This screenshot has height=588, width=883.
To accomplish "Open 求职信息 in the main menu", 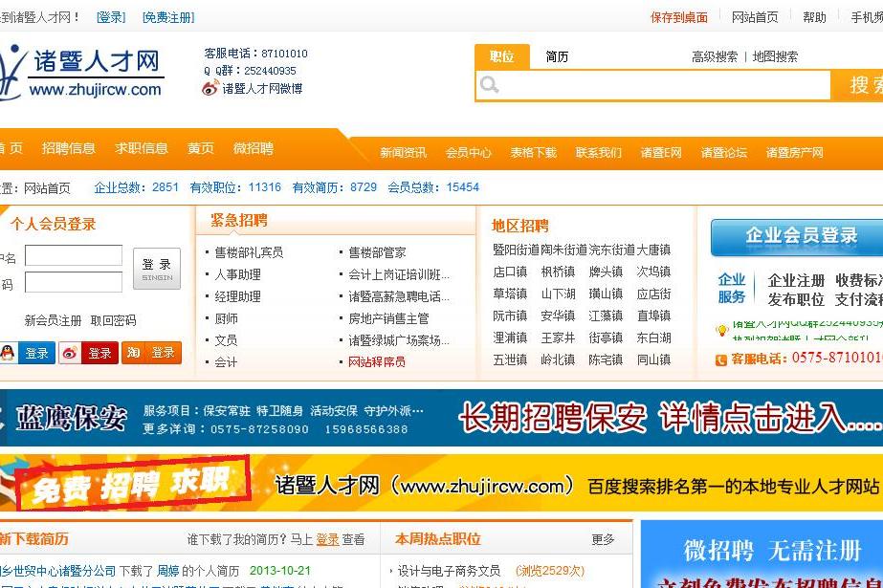I will (x=142, y=148).
